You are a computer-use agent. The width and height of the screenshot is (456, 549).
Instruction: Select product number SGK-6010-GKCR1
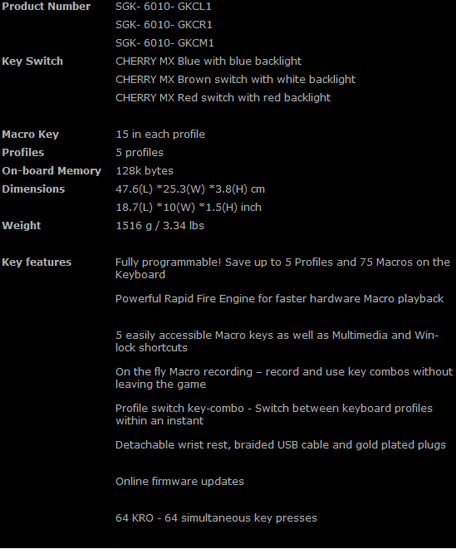coord(164,25)
